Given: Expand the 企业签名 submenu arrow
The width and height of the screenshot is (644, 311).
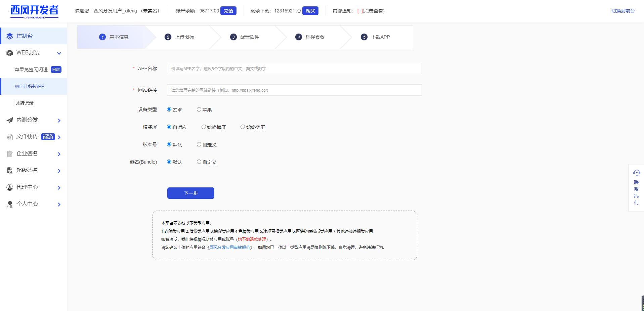Looking at the screenshot, I should click(59, 154).
